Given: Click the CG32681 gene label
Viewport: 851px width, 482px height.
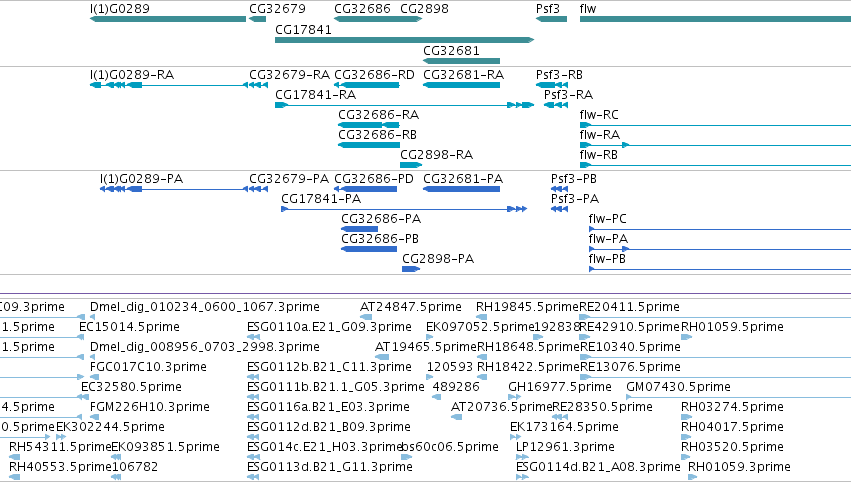Looking at the screenshot, I should pos(452,50).
